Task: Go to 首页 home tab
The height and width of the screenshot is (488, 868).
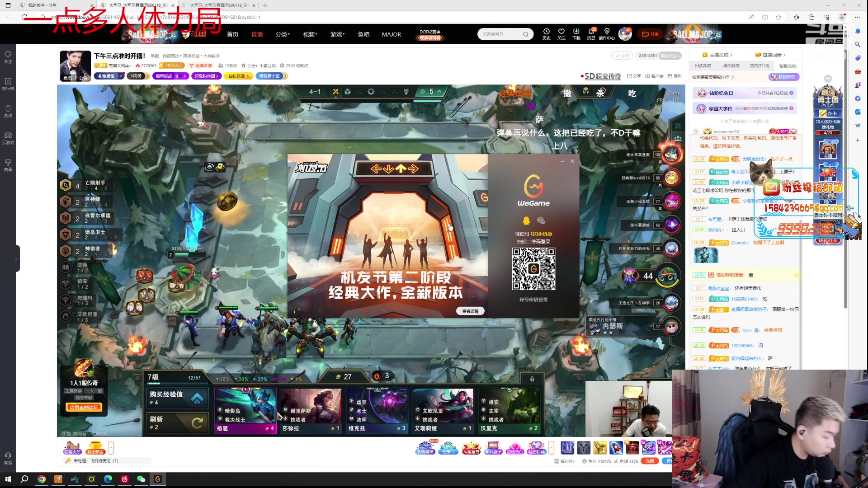Action: 232,34
